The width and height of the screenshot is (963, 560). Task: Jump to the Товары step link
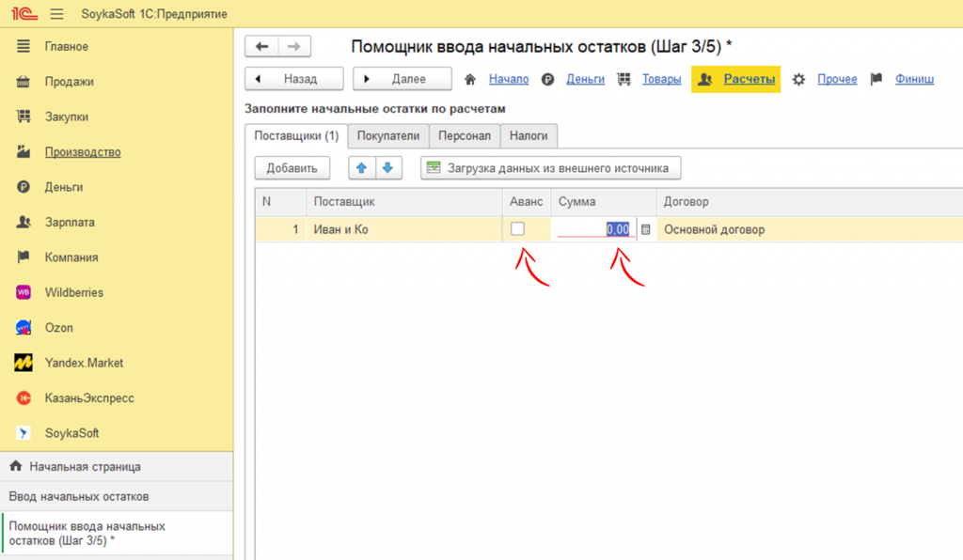[x=661, y=79]
